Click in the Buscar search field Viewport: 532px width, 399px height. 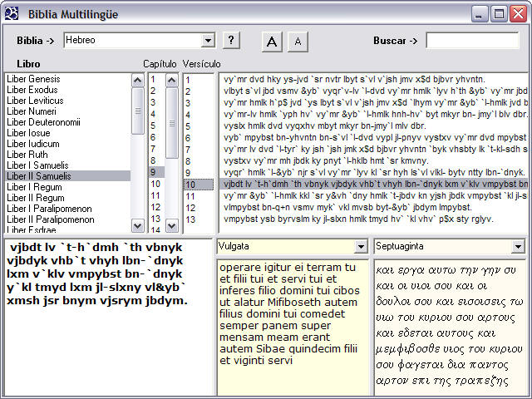(x=472, y=41)
